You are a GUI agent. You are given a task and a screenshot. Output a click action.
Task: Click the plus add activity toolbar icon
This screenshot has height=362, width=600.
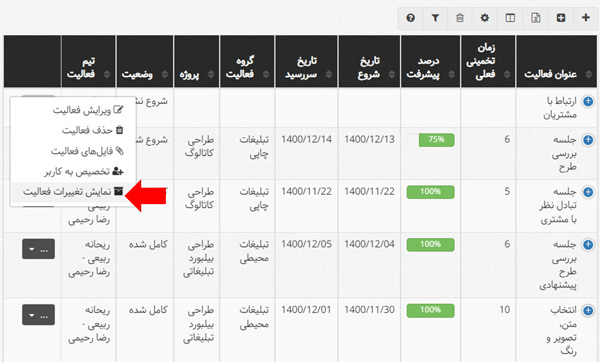coord(585,18)
